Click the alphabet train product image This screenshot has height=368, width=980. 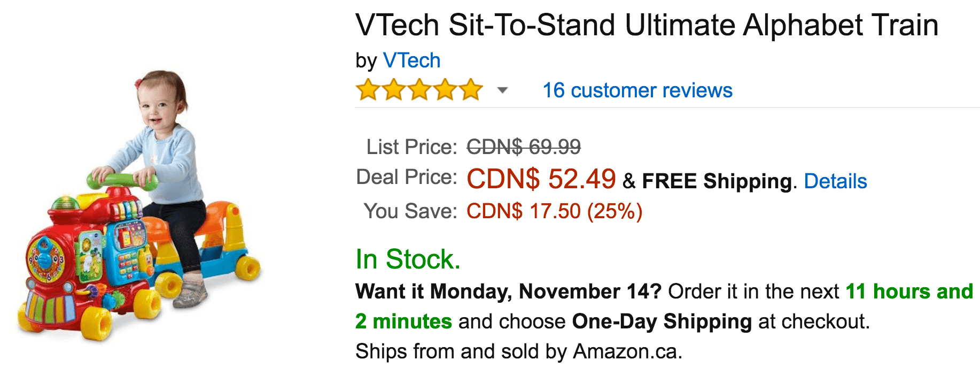coord(140,206)
